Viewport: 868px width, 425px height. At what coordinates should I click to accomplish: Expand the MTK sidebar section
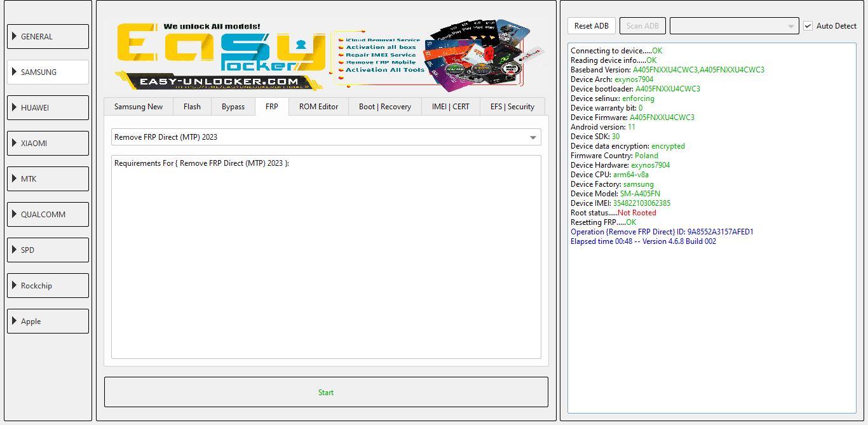[x=48, y=179]
